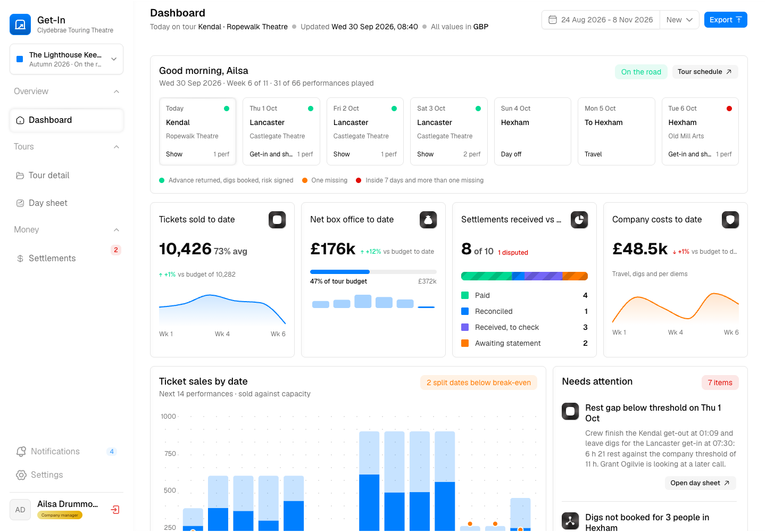The image size is (766, 532).
Task: Click the 1 disputed label
Action: tap(513, 253)
